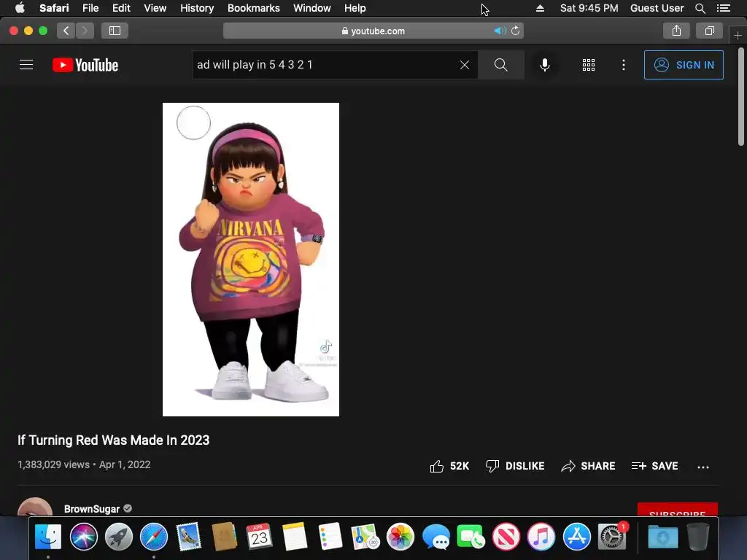Image resolution: width=747 pixels, height=560 pixels.
Task: Click the youtube.com address bar
Action: [x=373, y=31]
